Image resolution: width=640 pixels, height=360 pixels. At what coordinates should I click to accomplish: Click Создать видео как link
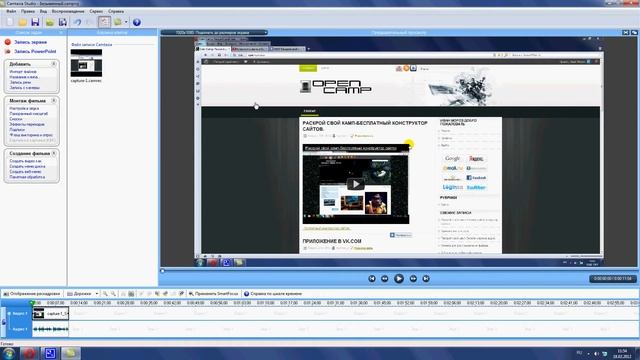click(x=25, y=161)
